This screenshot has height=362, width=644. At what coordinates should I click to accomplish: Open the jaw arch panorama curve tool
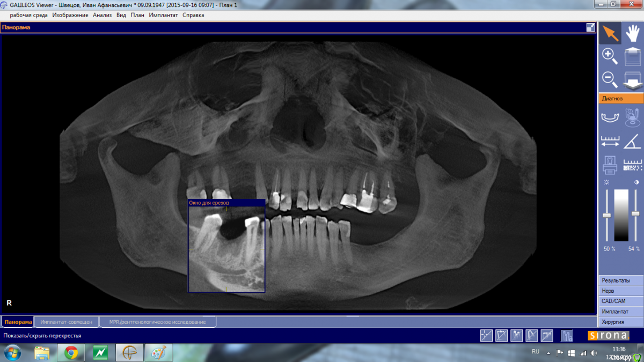(x=610, y=116)
